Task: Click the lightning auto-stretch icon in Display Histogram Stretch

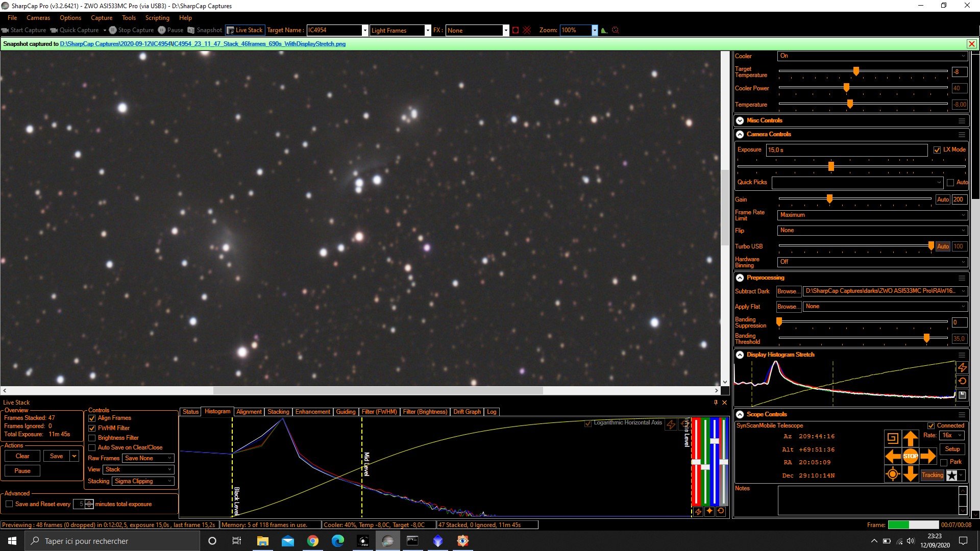Action: coord(962,367)
